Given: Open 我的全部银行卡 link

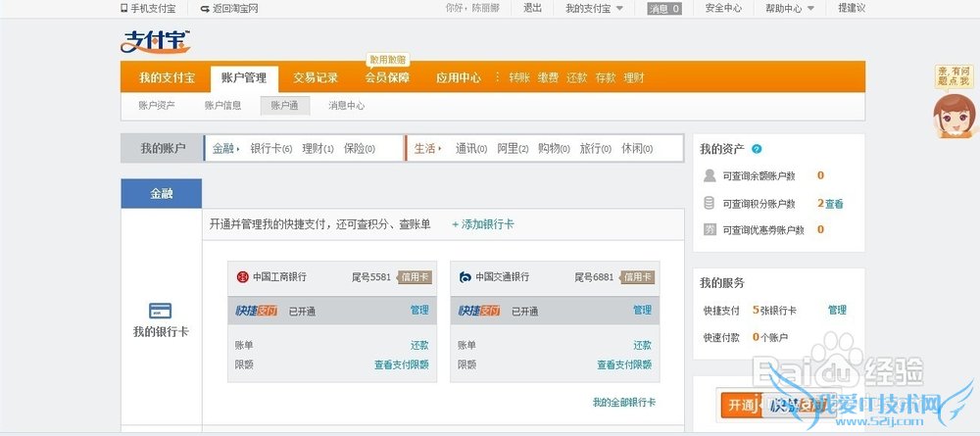Looking at the screenshot, I should click(623, 403).
